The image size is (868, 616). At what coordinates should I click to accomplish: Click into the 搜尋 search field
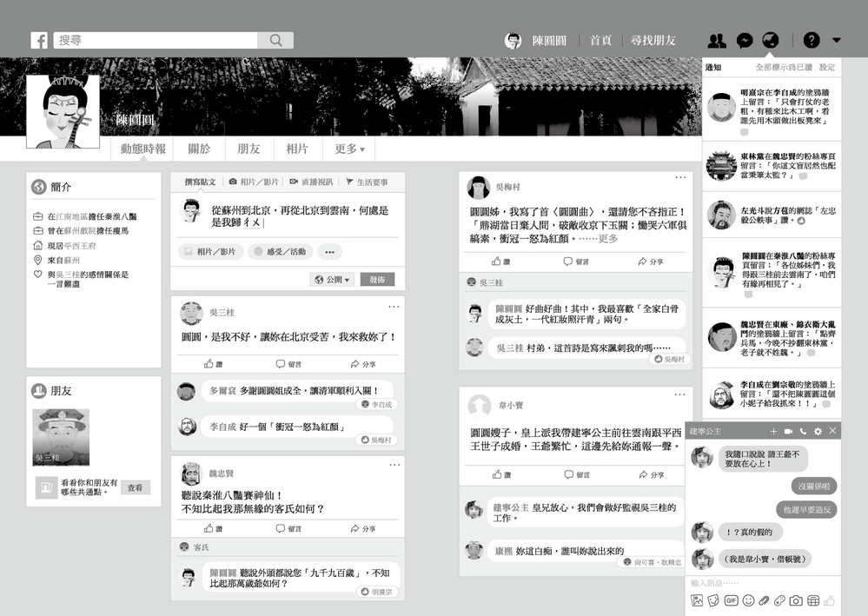click(x=156, y=41)
